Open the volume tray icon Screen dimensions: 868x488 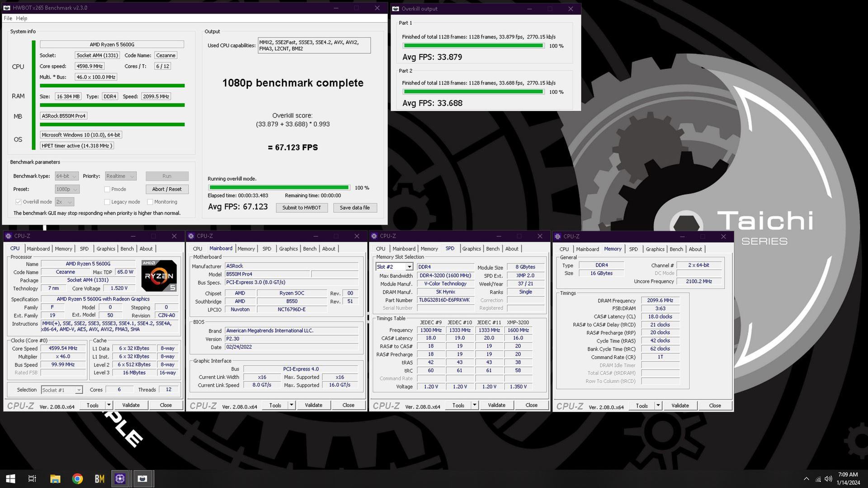[828, 479]
